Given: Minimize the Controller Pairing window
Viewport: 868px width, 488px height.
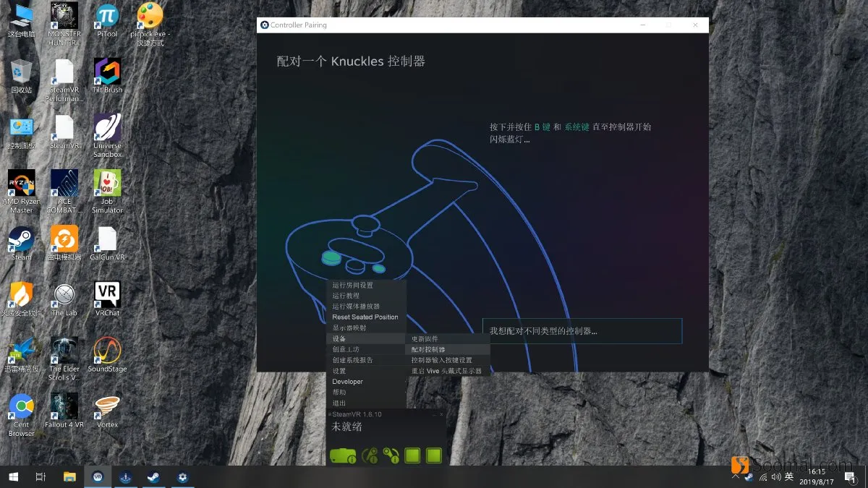Looking at the screenshot, I should pyautogui.click(x=642, y=25).
